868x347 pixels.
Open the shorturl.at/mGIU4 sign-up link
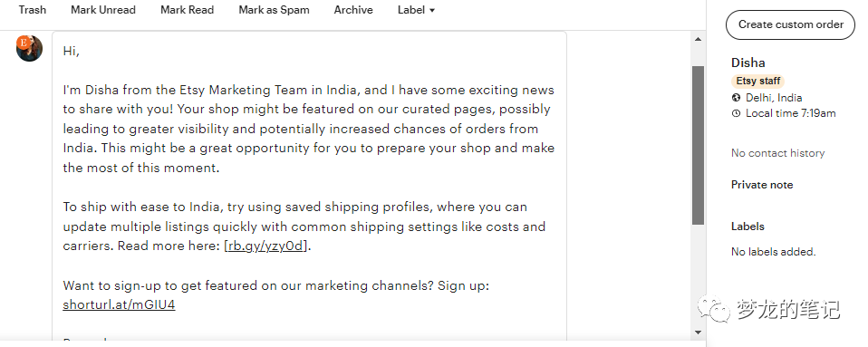click(x=119, y=304)
